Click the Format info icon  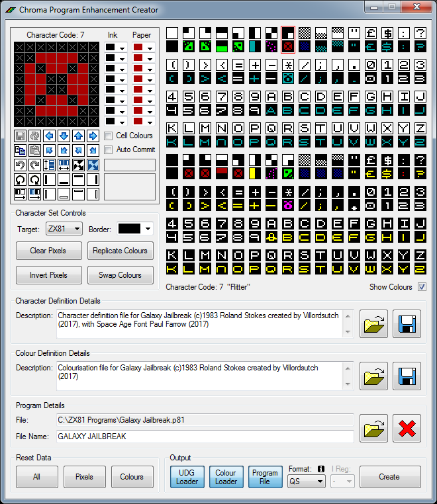pyautogui.click(x=321, y=469)
